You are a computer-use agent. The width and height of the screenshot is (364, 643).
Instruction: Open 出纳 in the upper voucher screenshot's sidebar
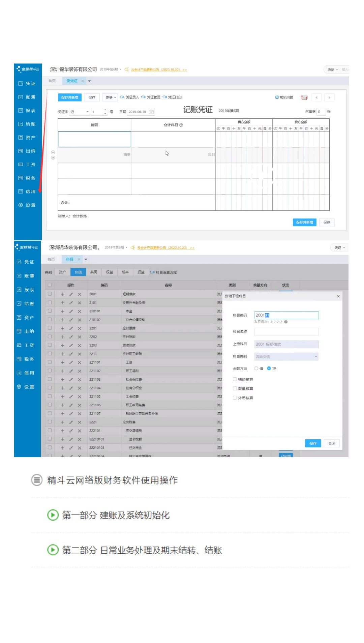point(27,151)
